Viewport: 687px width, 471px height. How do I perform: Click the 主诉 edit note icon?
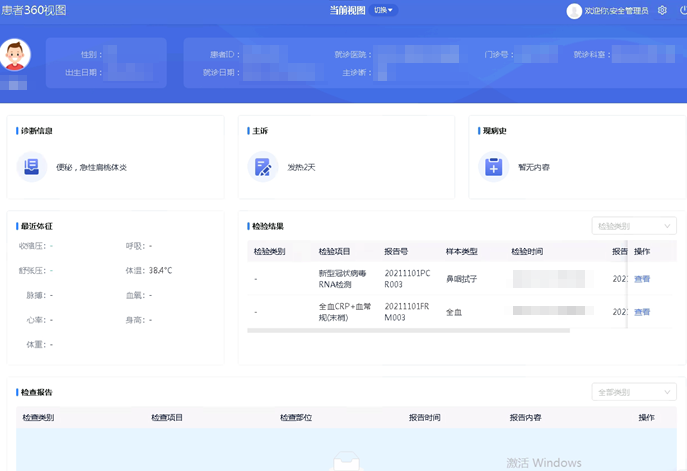click(262, 167)
